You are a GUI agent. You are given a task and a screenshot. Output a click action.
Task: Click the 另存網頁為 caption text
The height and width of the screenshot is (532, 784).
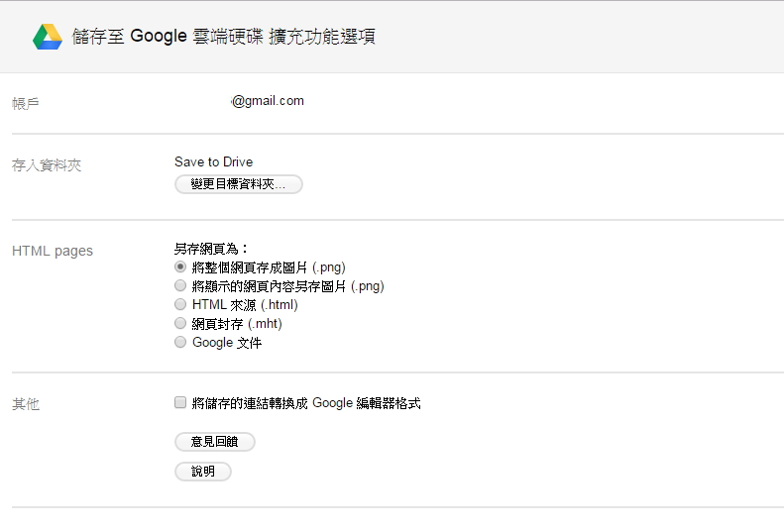point(211,249)
